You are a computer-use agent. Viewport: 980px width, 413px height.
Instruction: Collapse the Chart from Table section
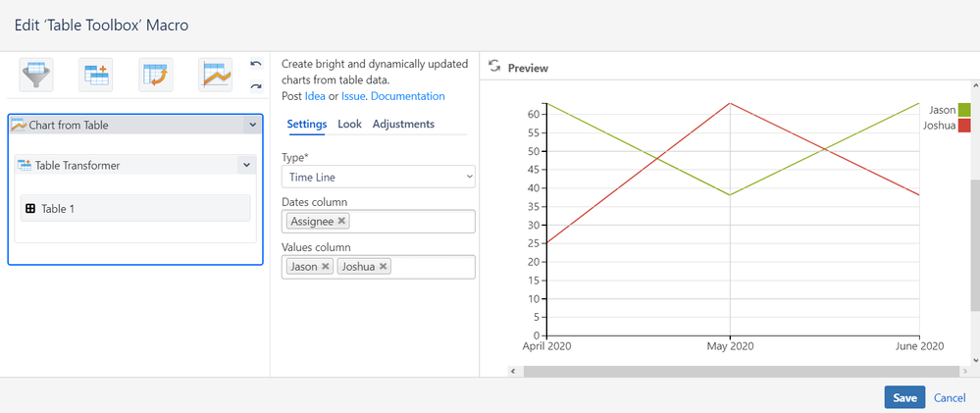(x=252, y=125)
